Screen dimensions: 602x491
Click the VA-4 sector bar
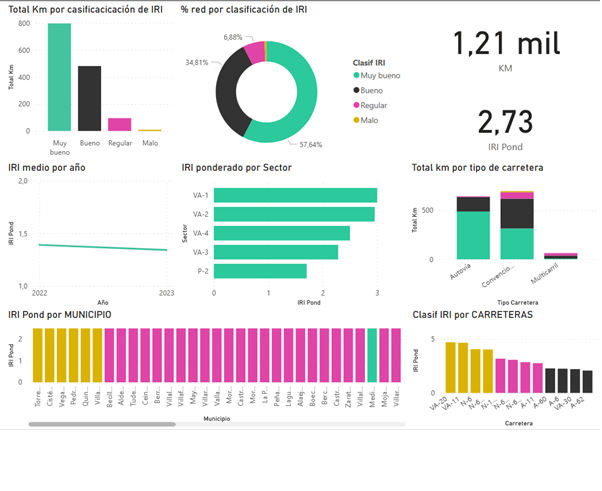[x=281, y=233]
